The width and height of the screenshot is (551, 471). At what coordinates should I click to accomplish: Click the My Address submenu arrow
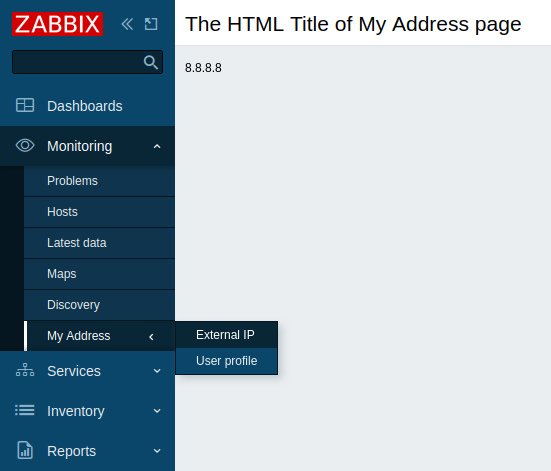coord(151,337)
